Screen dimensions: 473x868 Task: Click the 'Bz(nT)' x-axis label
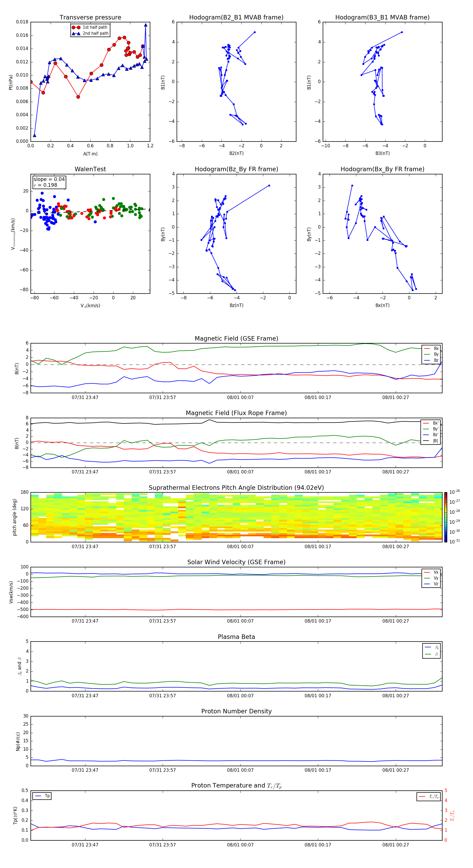coord(236,305)
